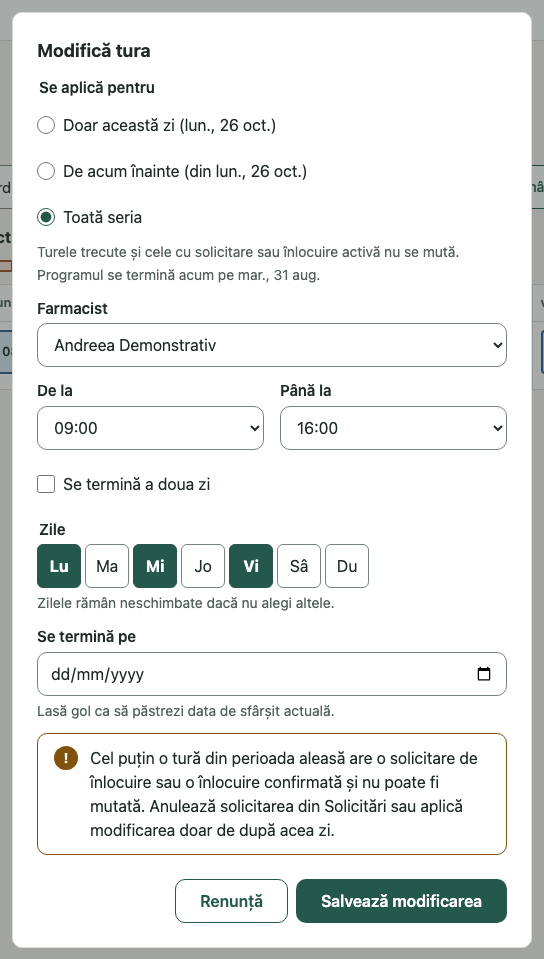Open the 'Până la' end time dropdown

pyautogui.click(x=393, y=428)
